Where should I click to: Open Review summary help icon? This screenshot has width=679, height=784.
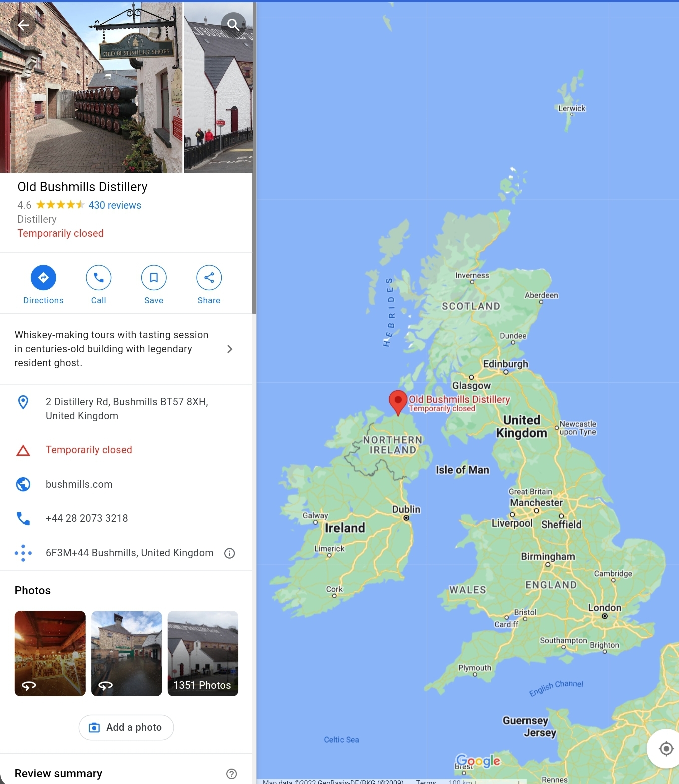point(231,774)
